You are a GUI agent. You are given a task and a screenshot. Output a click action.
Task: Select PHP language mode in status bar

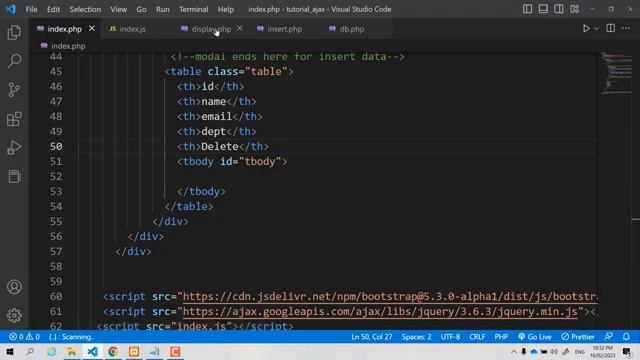(501, 337)
